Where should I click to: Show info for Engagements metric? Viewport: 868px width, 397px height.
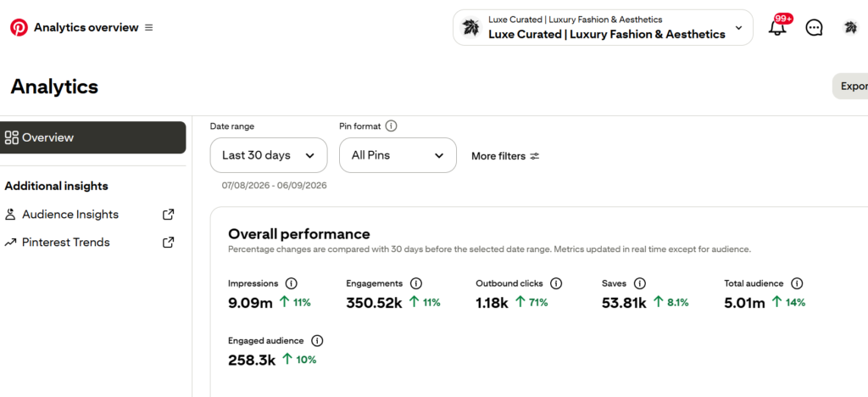(415, 283)
